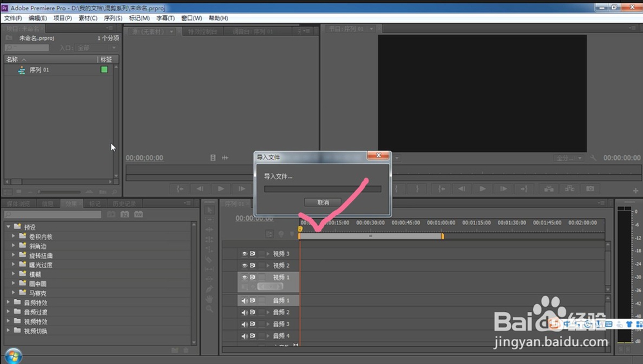This screenshot has width=643, height=364.
Task: Select the Hand tool in tools panel
Action: pos(210,299)
